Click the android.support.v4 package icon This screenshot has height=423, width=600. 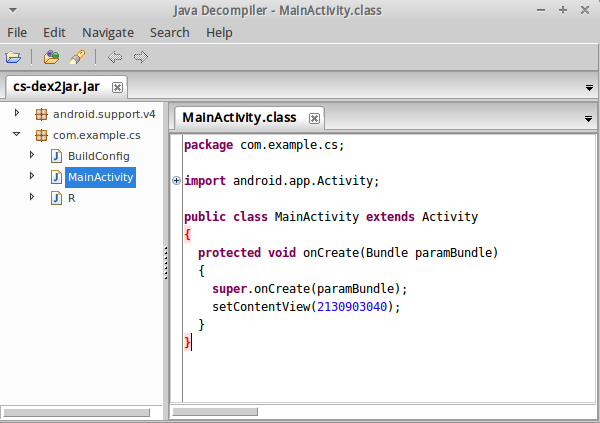point(41,114)
